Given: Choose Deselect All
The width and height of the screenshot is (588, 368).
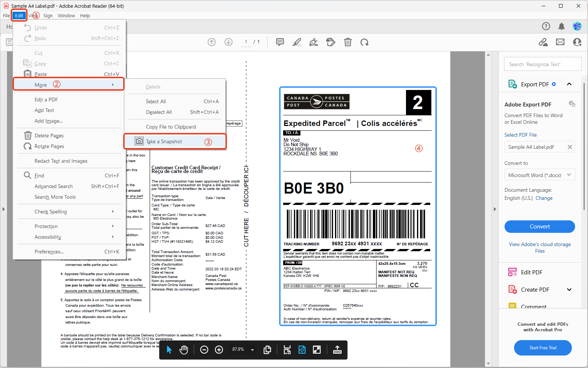Looking at the screenshot, I should [175, 112].
